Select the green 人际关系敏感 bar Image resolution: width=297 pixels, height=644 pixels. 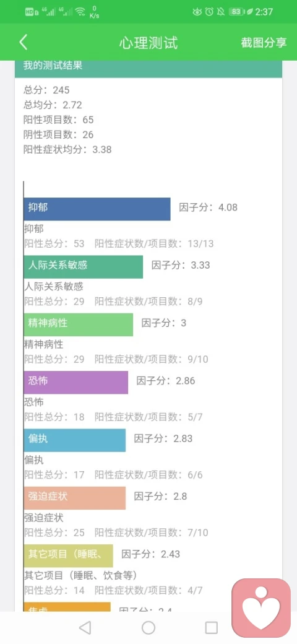[84, 267]
